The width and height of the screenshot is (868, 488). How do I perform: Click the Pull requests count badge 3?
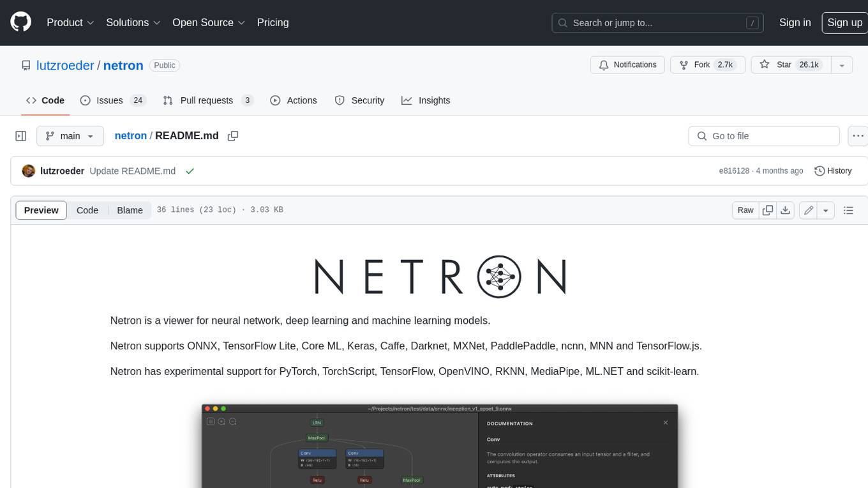point(248,100)
